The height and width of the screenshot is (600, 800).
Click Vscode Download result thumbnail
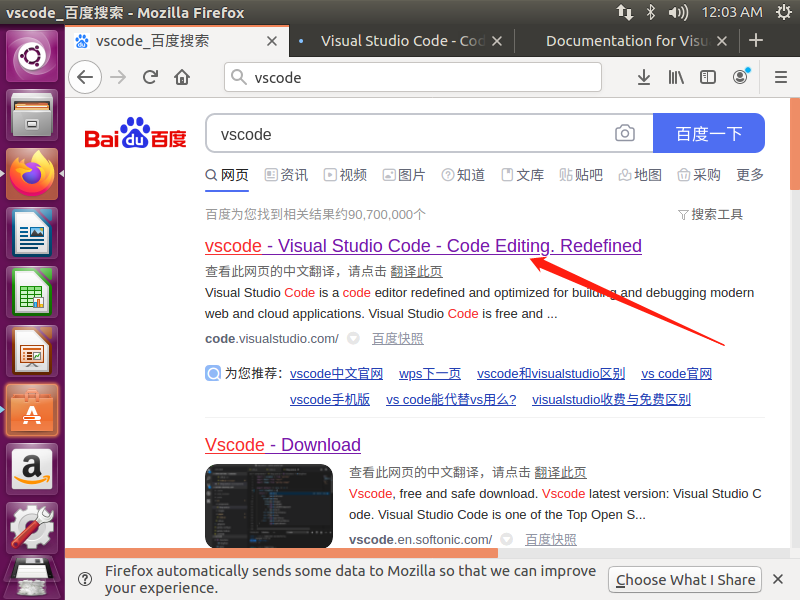click(x=269, y=506)
